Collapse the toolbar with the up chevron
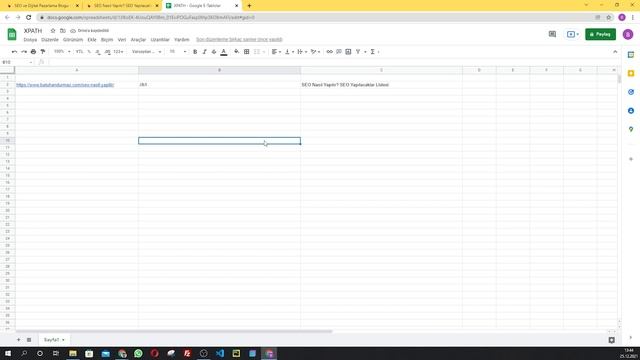The width and height of the screenshot is (640, 360). point(615,52)
